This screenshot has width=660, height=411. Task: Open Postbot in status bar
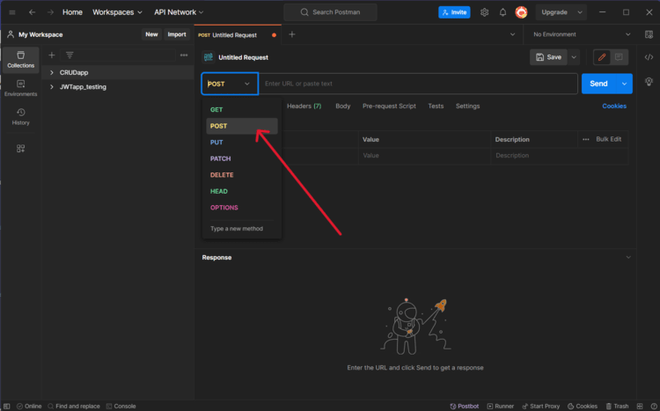[464, 406]
